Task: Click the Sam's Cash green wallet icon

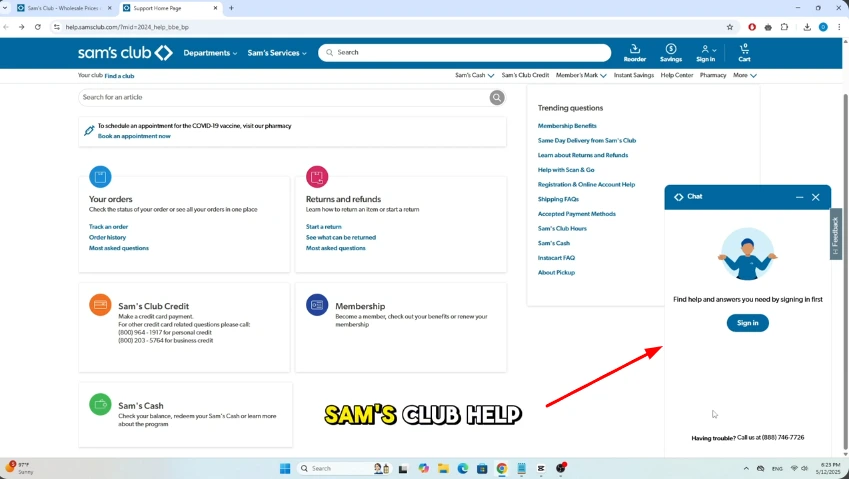Action: (100, 404)
